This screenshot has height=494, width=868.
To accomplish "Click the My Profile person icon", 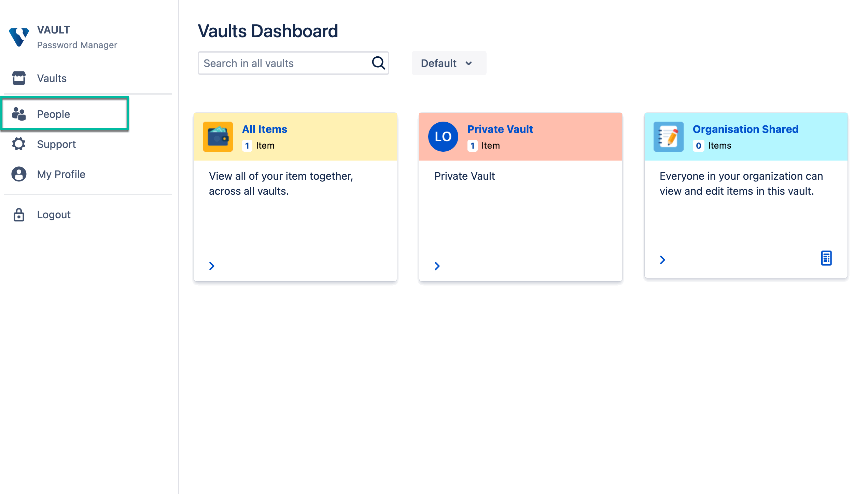I will [18, 174].
